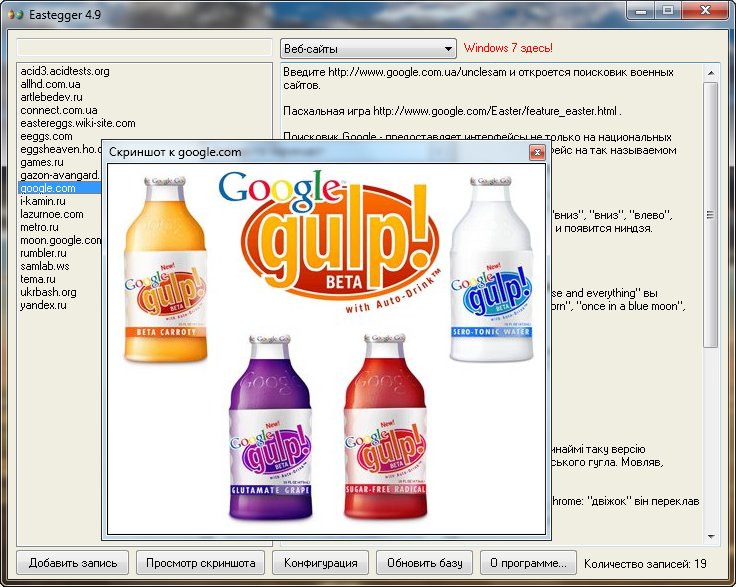Select eeggs.com in the site list
736x587 pixels.
[46, 137]
